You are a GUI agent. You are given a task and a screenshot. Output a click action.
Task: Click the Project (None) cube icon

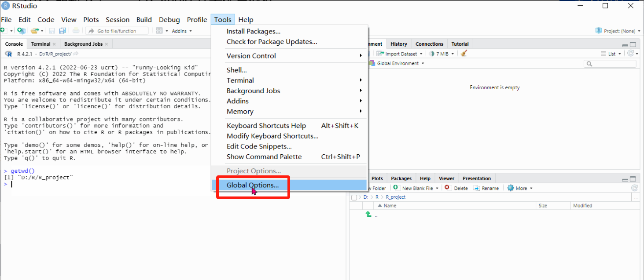click(599, 31)
